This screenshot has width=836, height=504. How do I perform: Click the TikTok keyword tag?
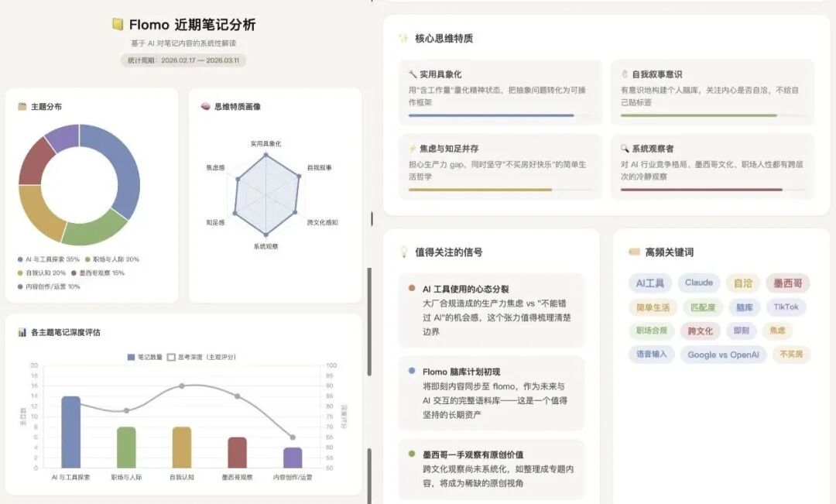tap(786, 307)
